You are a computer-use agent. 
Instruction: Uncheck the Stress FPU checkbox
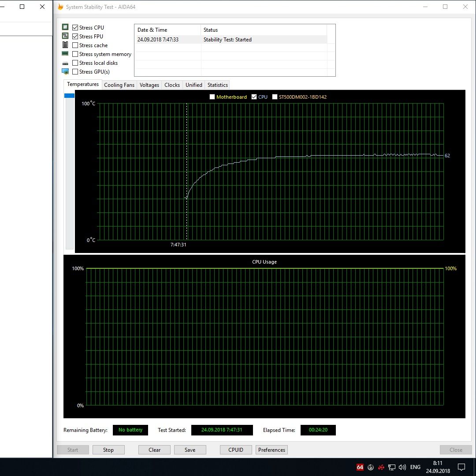pyautogui.click(x=75, y=37)
